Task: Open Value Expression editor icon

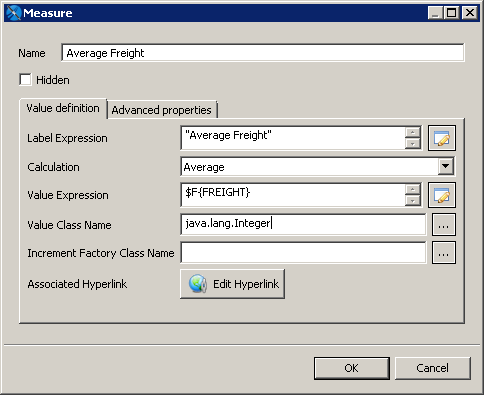Action: [x=442, y=195]
